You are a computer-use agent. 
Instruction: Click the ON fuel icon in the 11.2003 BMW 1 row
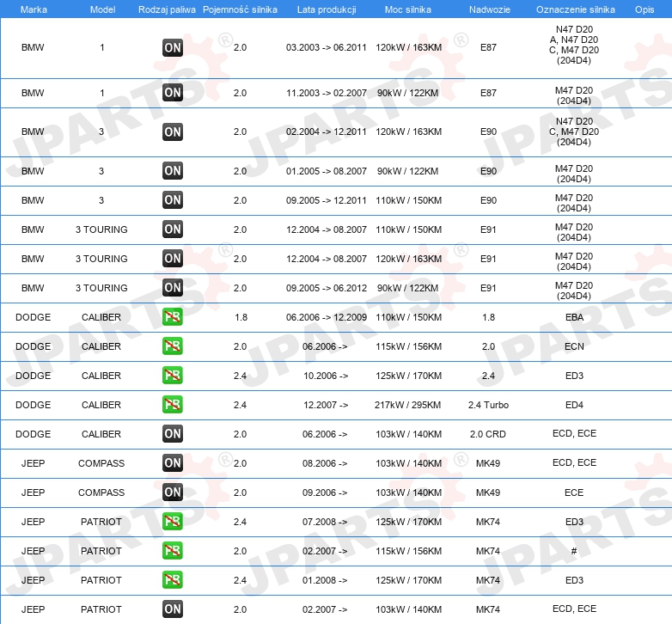[172, 93]
